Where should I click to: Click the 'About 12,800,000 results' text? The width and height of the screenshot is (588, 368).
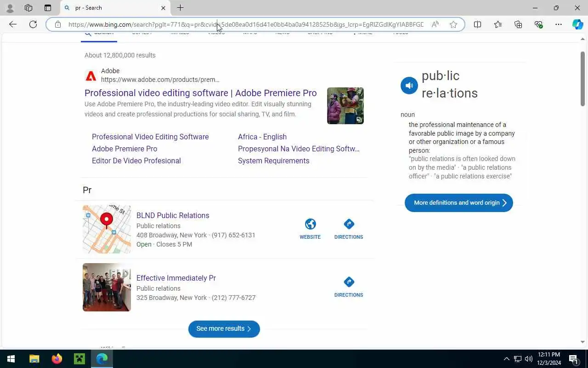(120, 55)
